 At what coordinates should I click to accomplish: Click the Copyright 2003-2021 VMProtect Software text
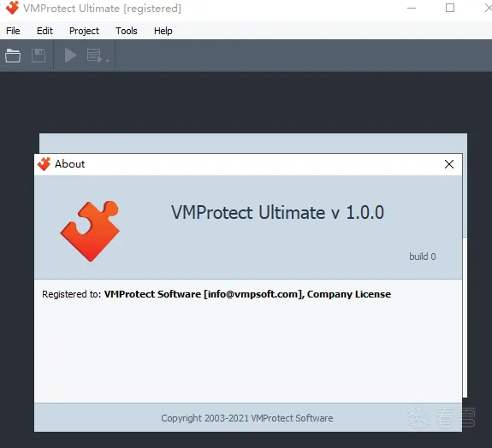coord(247,418)
